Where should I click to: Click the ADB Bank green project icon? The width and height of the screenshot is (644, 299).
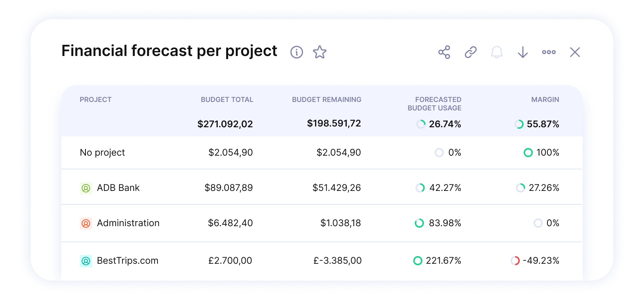(86, 188)
